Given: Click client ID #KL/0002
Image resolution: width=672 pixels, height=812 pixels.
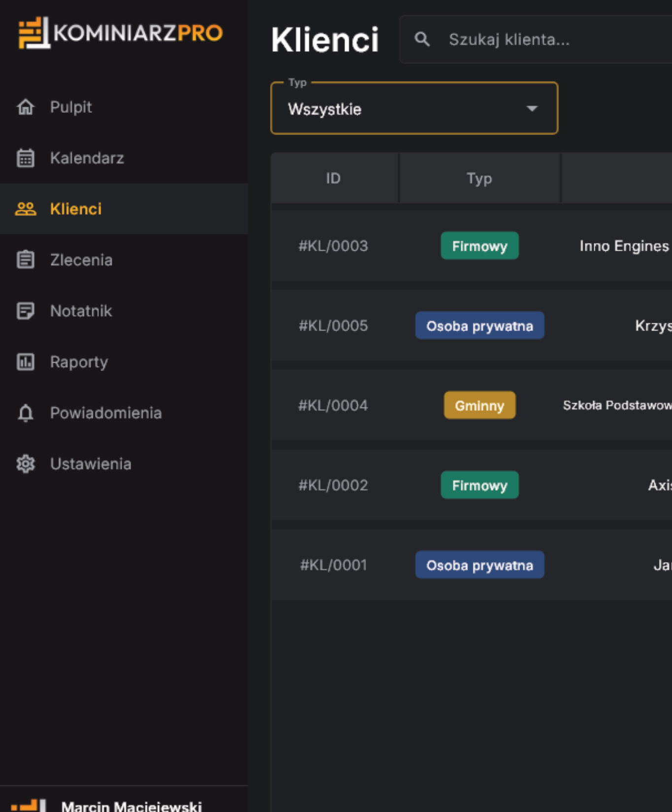Looking at the screenshot, I should pyautogui.click(x=334, y=485).
